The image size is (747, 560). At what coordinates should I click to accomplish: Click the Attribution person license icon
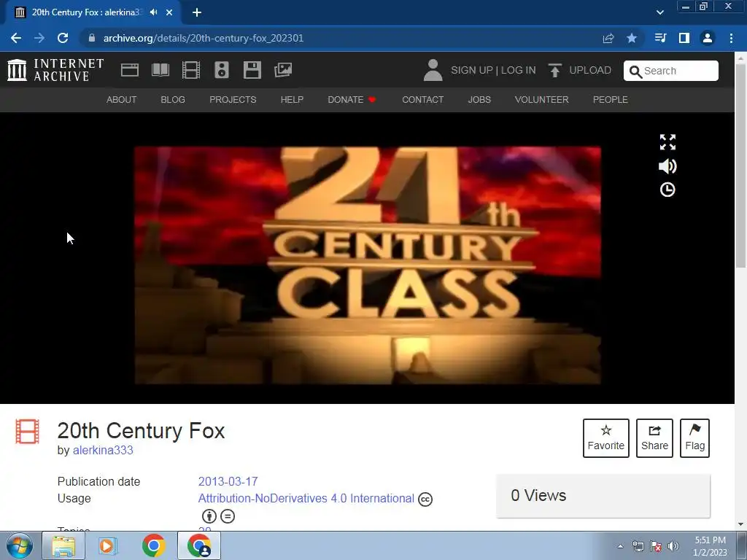pos(209,516)
